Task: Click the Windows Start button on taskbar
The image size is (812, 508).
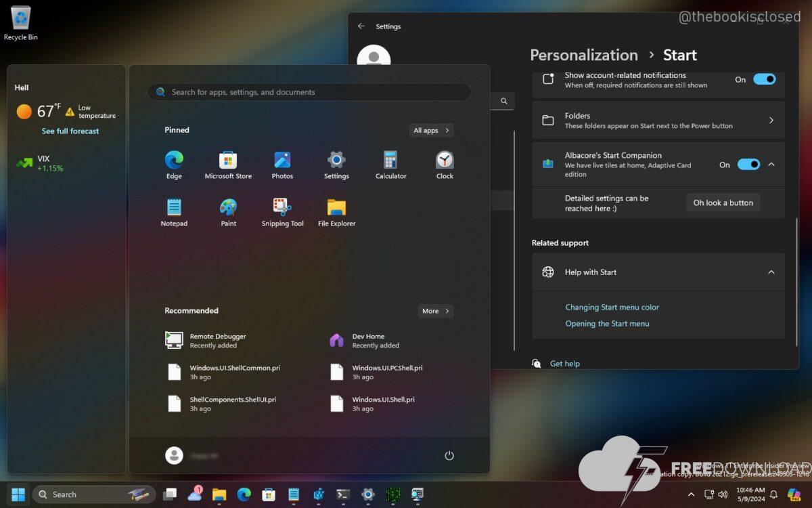Action: click(18, 494)
